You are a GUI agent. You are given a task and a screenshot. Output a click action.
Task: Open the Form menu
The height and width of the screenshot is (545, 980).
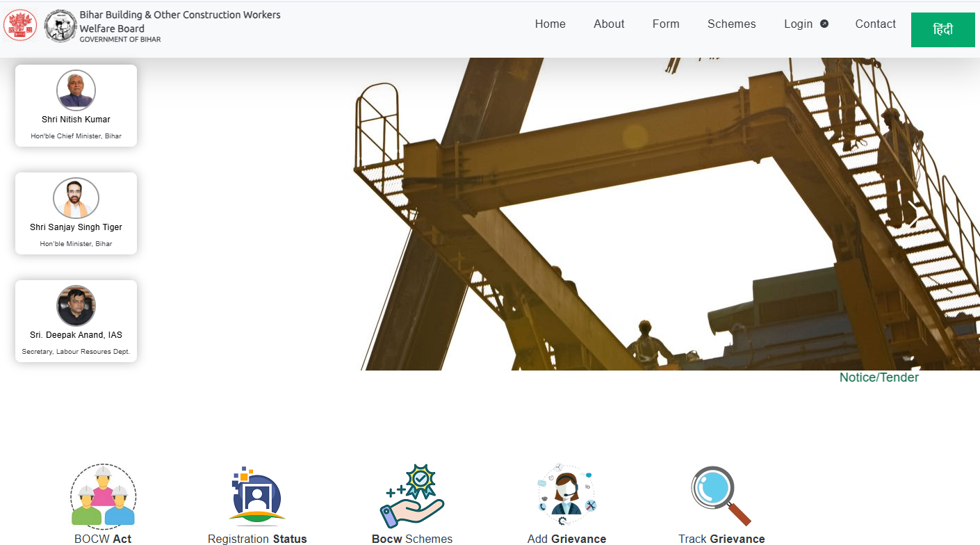(666, 24)
